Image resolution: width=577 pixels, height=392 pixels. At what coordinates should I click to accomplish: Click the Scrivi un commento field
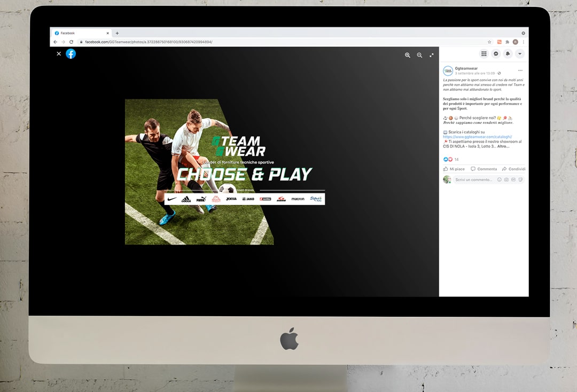pyautogui.click(x=474, y=180)
